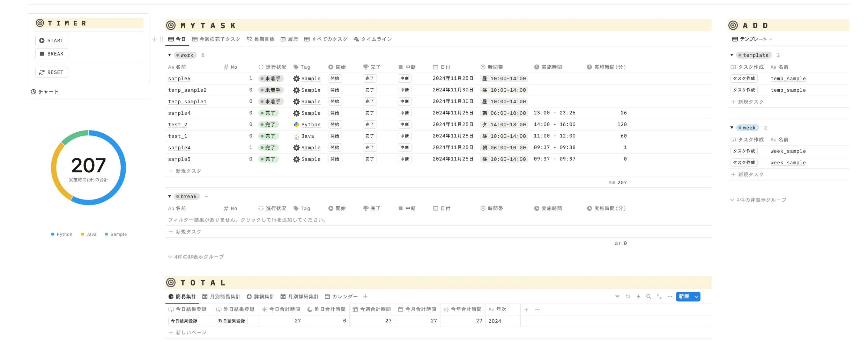Click the drag handle beside 今日 tab
868x343 pixels.
(161, 39)
